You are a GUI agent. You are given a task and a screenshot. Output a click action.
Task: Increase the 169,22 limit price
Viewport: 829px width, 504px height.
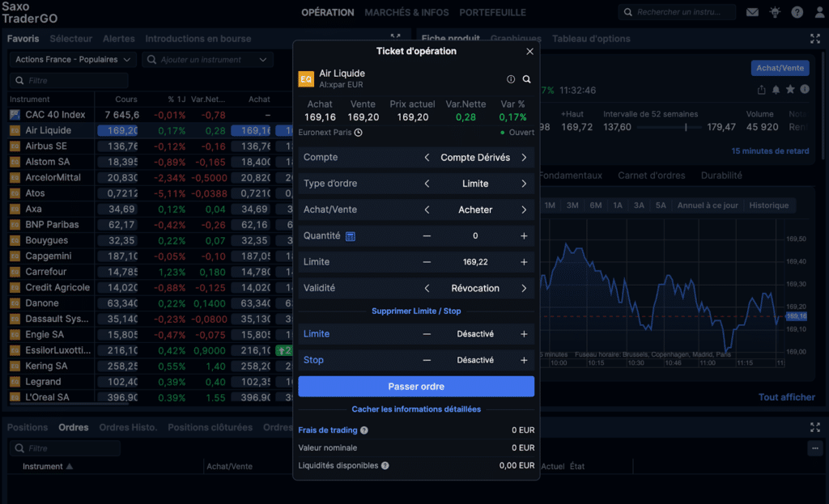pos(524,262)
